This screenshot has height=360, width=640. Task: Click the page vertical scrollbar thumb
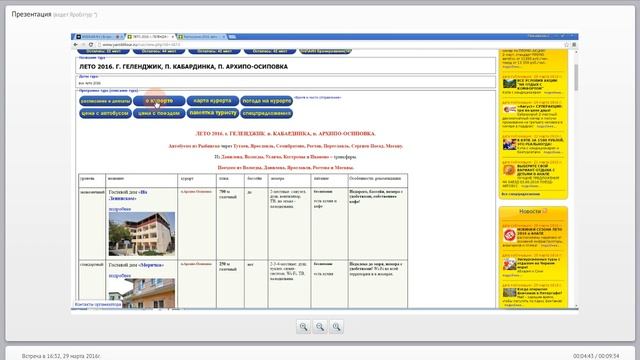point(576,78)
